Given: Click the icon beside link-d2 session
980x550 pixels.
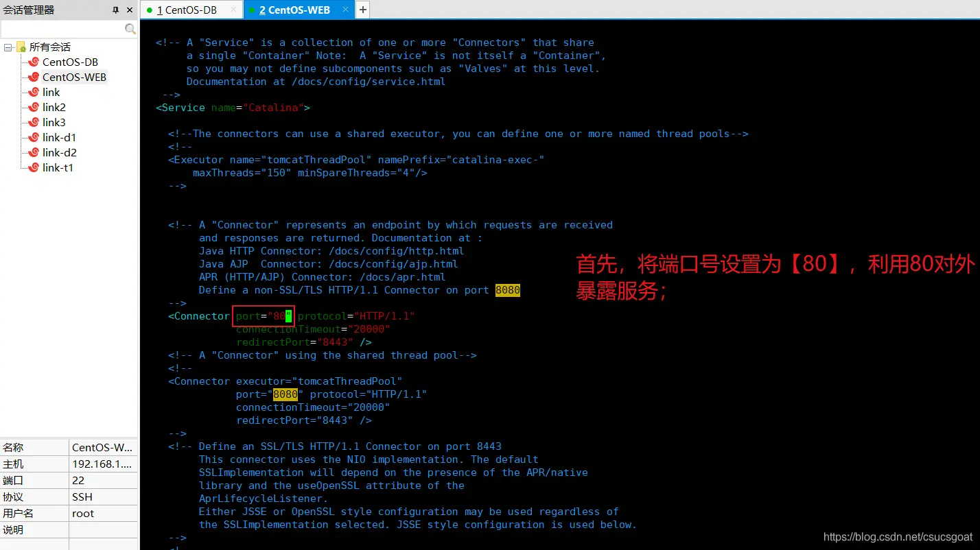Looking at the screenshot, I should point(34,152).
